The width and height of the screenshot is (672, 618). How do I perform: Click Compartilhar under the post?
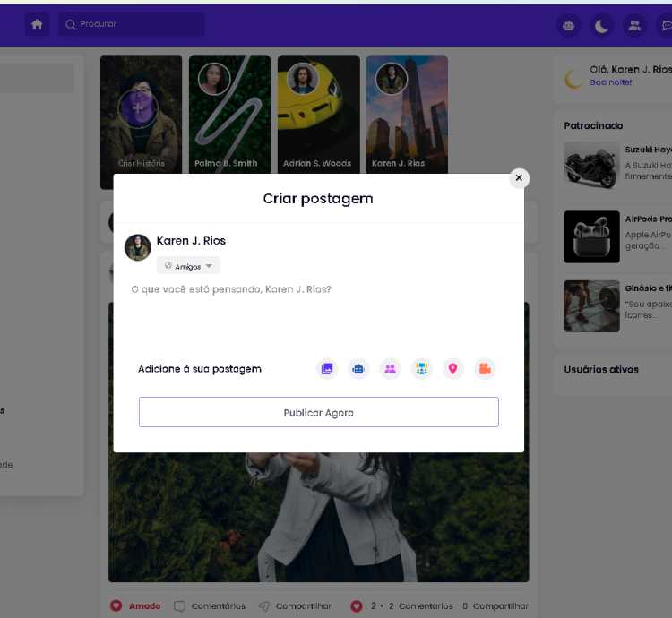295,605
